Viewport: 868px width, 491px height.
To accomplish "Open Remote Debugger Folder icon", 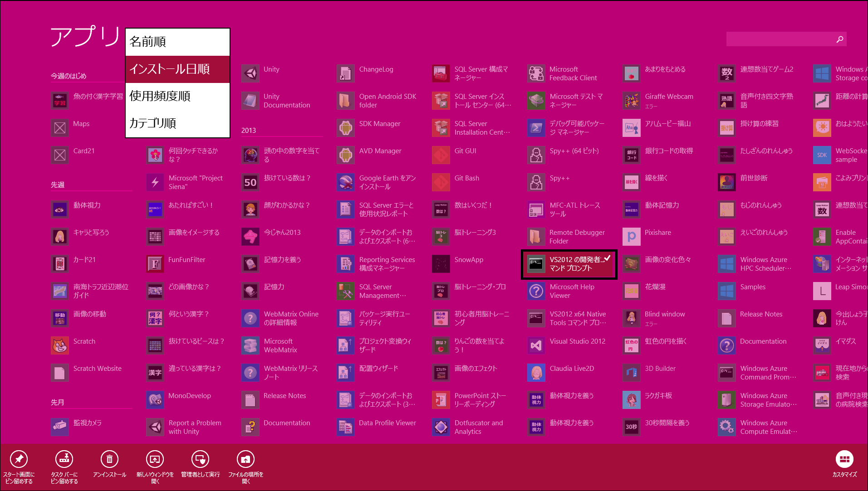I will coord(536,237).
